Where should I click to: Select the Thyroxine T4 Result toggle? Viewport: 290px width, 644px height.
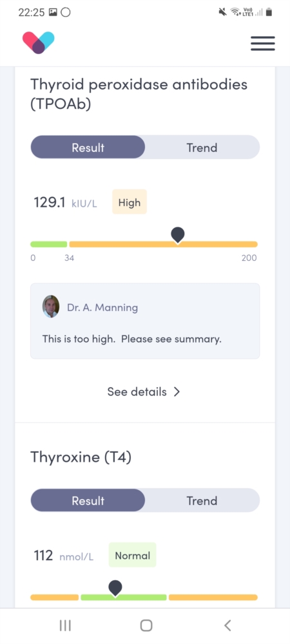click(x=88, y=500)
